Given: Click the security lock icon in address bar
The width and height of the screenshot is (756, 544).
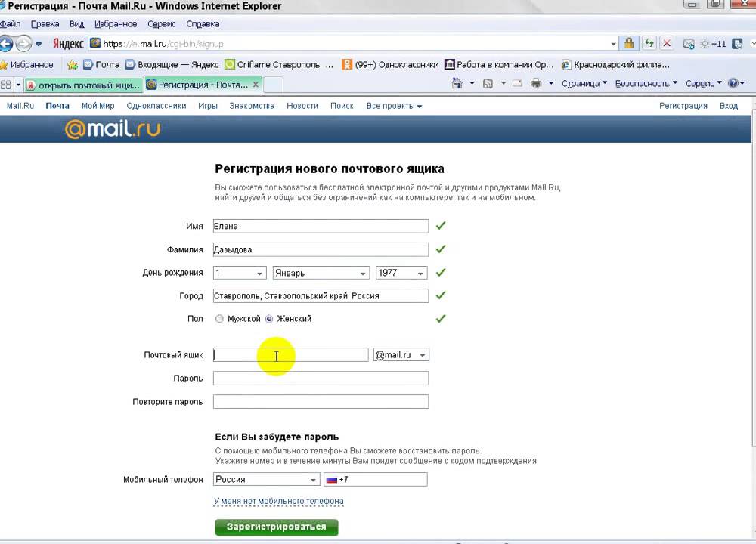Looking at the screenshot, I should click(629, 43).
